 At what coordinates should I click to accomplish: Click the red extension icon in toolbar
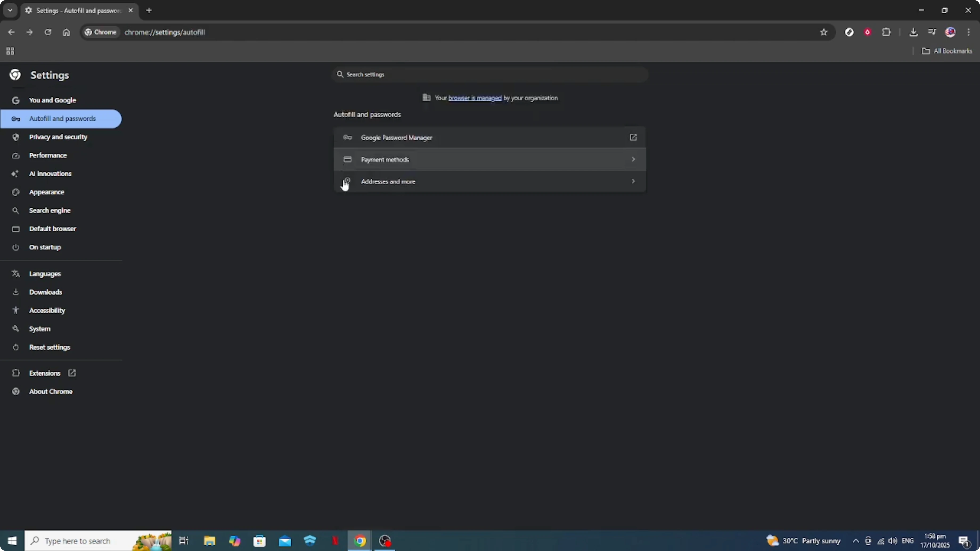pos(867,32)
